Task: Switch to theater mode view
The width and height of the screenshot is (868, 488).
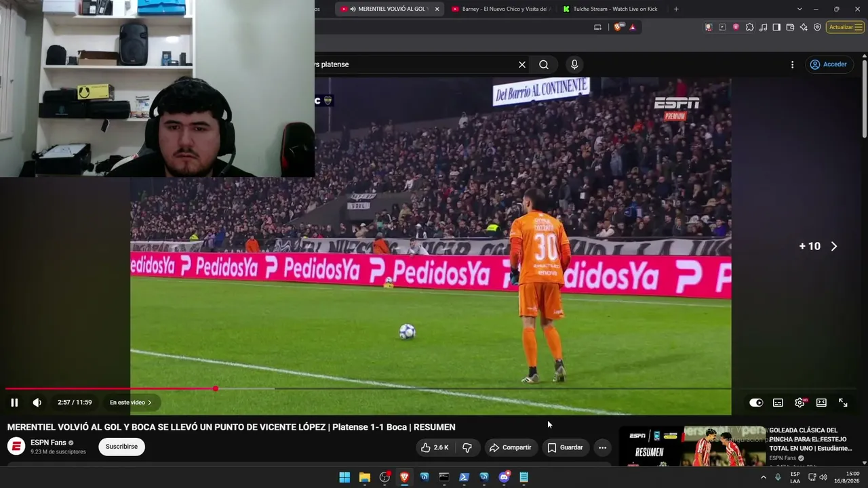Action: pyautogui.click(x=821, y=403)
